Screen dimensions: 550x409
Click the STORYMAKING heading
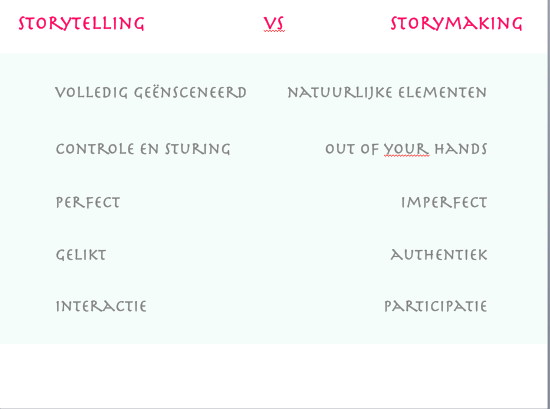456,24
